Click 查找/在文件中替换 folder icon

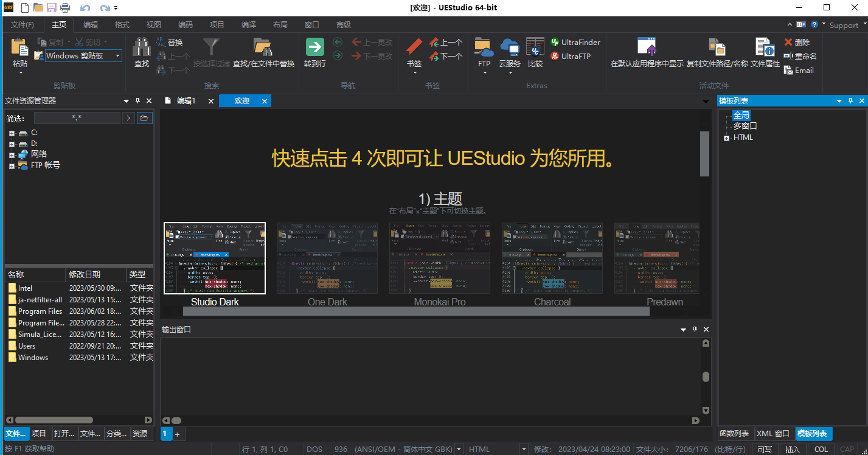[263, 47]
